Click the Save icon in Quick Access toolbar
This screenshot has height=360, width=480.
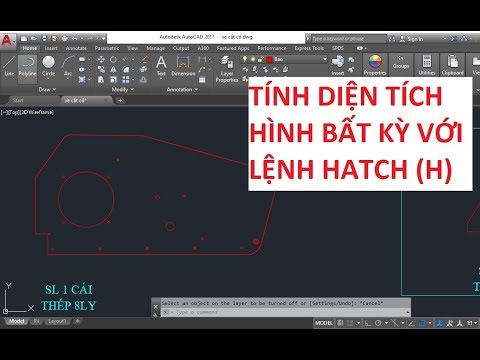click(x=44, y=39)
